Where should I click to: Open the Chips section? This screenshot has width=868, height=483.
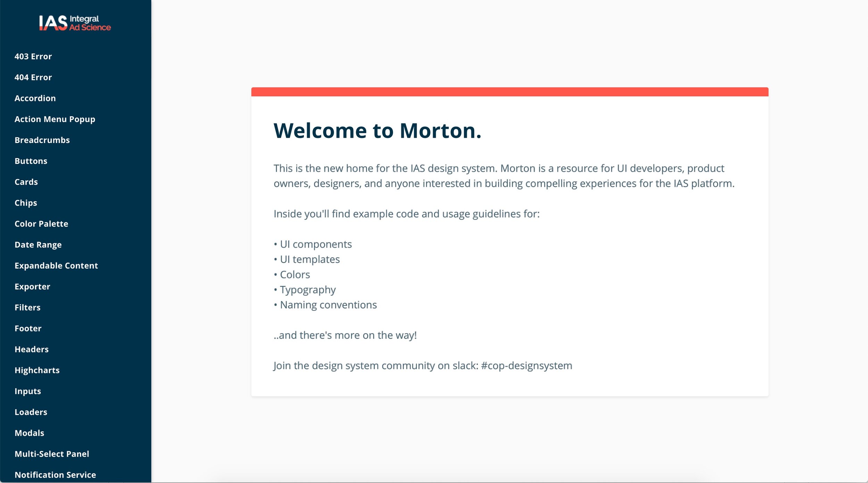tap(26, 203)
